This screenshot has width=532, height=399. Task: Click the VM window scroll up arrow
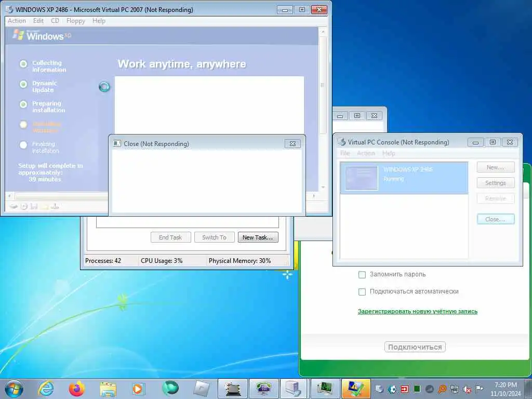[x=323, y=32]
